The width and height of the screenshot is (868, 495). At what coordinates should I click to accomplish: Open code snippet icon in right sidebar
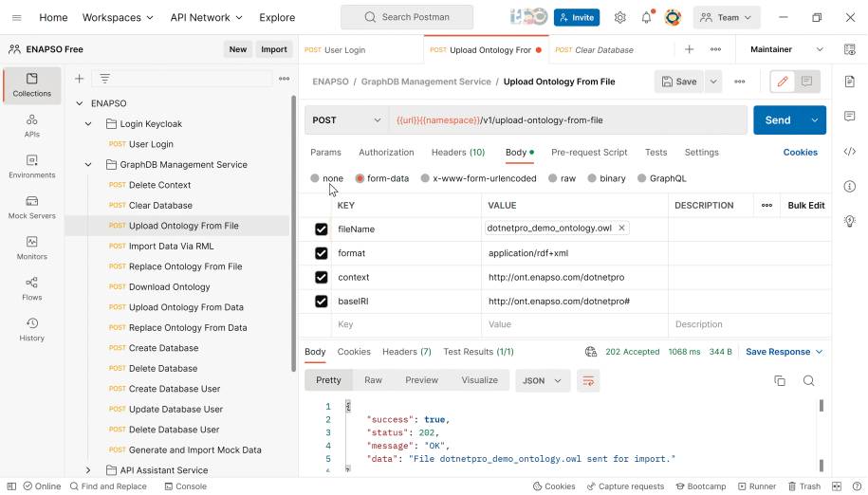coord(850,152)
